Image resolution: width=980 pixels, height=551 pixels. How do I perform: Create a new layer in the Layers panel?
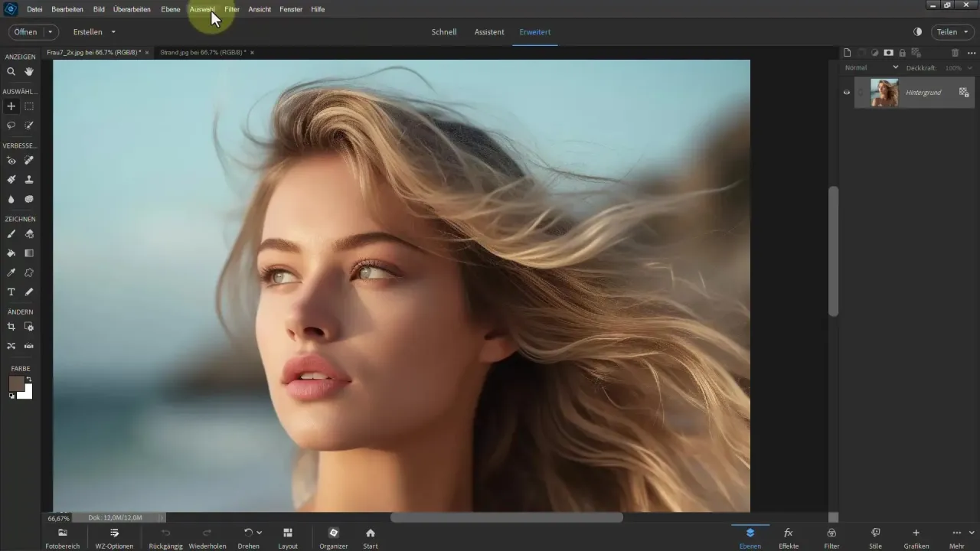(x=848, y=53)
